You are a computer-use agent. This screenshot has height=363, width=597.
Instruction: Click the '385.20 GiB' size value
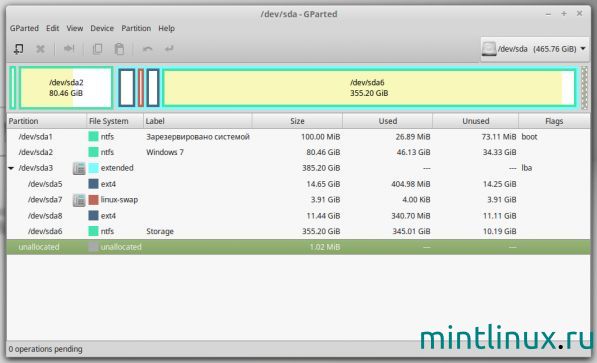321,168
